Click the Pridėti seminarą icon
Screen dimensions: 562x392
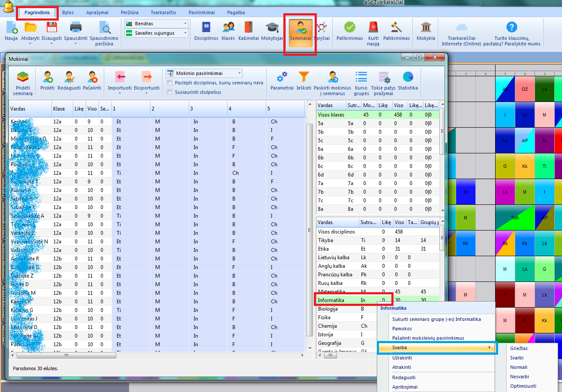[23, 78]
